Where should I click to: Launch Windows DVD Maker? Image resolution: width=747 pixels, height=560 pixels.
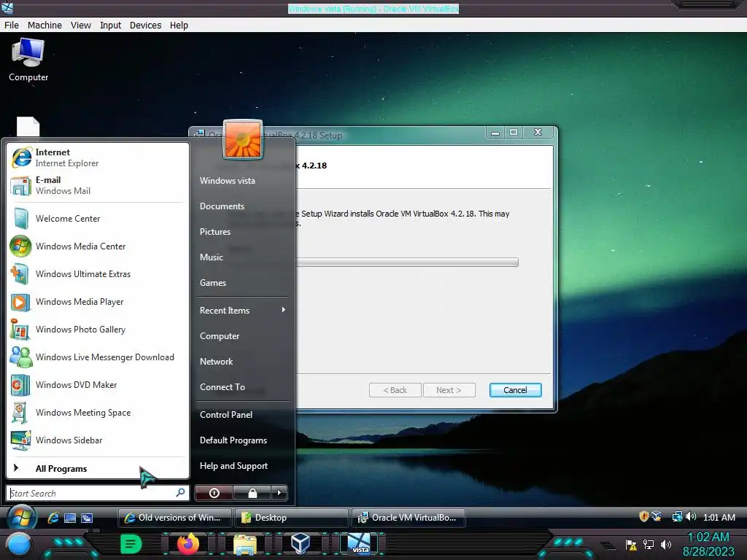tap(98, 385)
